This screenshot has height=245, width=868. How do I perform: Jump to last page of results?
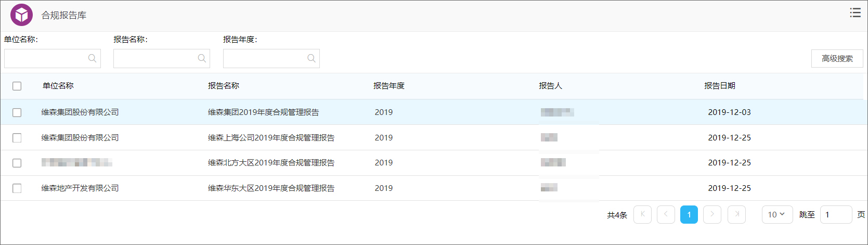pos(736,214)
